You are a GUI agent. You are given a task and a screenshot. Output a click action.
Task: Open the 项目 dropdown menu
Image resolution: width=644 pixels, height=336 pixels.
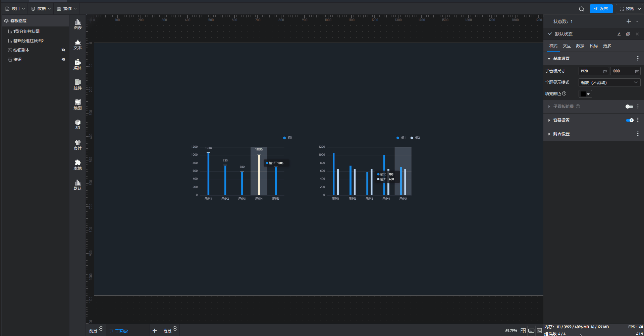click(x=15, y=9)
